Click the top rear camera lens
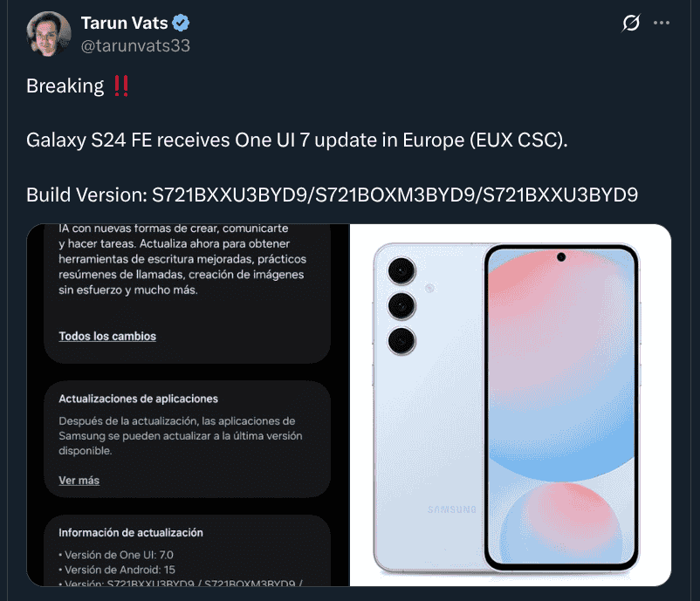 [401, 270]
